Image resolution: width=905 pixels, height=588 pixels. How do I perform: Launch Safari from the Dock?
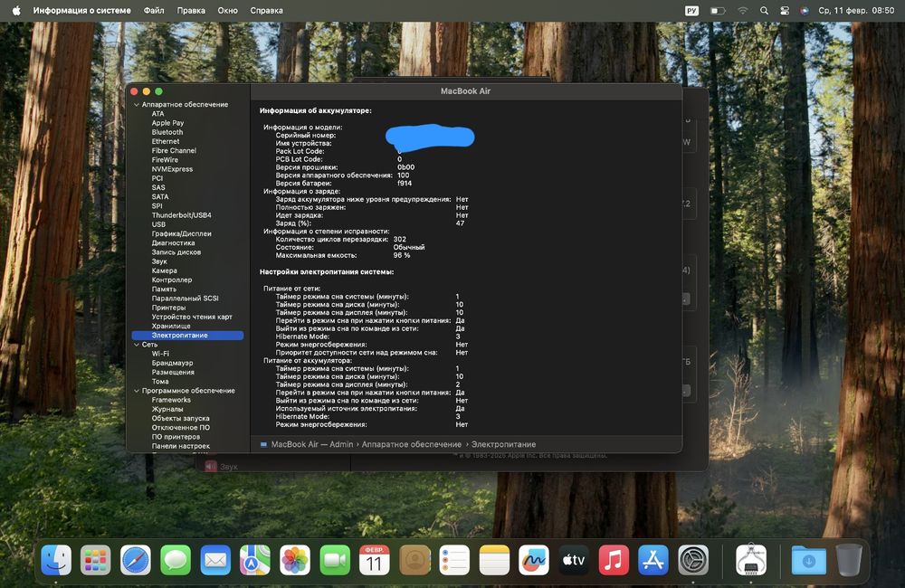coord(136,560)
